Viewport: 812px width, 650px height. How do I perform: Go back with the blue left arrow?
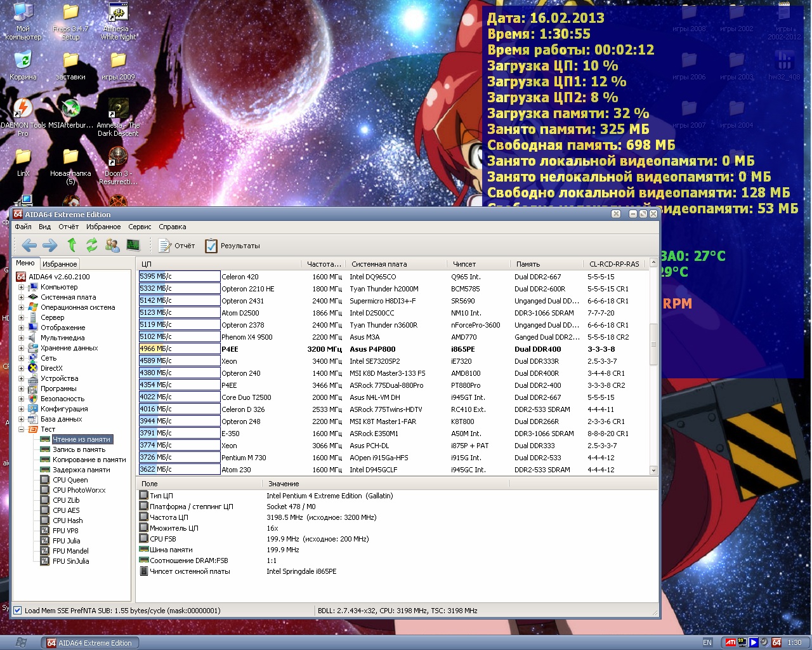tap(29, 245)
